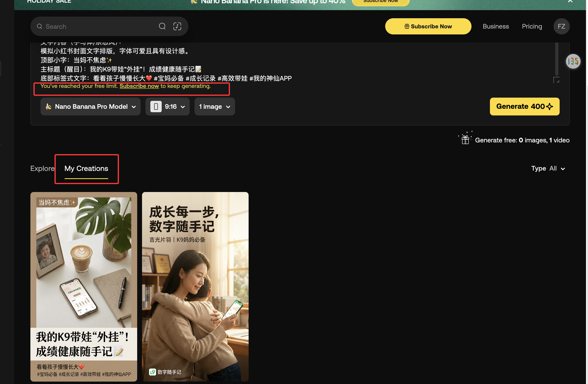This screenshot has width=588, height=384.
Task: Follow the Subscribe now link
Action: [x=139, y=86]
